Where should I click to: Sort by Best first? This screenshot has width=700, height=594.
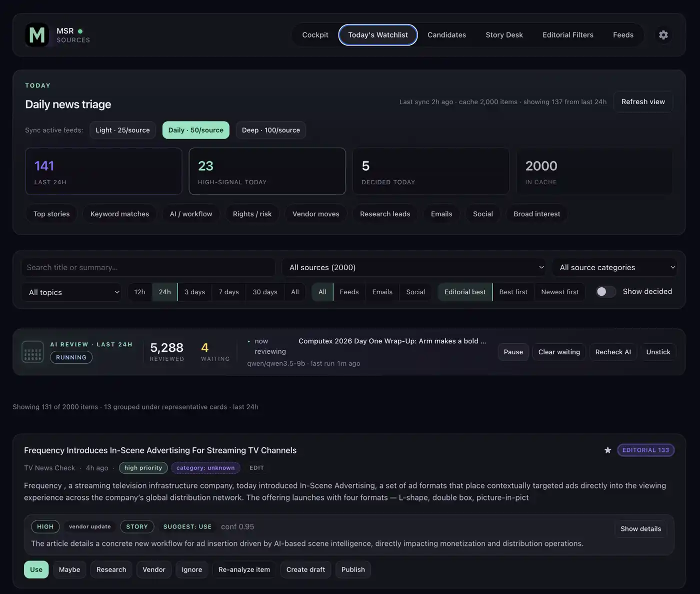click(513, 292)
